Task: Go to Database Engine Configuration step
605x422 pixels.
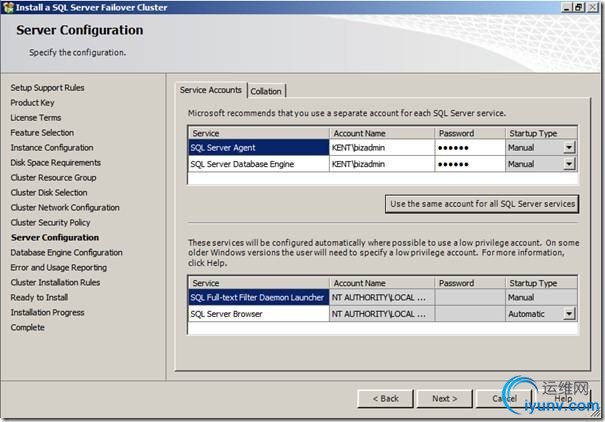Action: [67, 253]
